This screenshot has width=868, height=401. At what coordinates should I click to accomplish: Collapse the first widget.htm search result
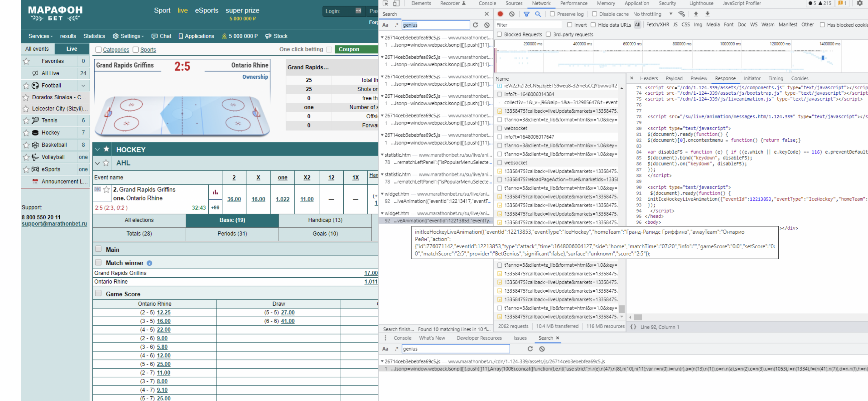tap(382, 194)
